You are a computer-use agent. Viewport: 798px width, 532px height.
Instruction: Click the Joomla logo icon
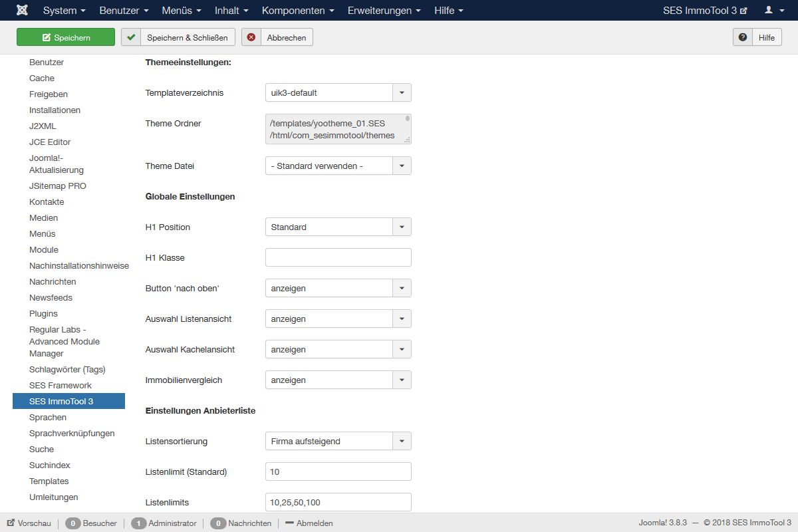click(22, 11)
